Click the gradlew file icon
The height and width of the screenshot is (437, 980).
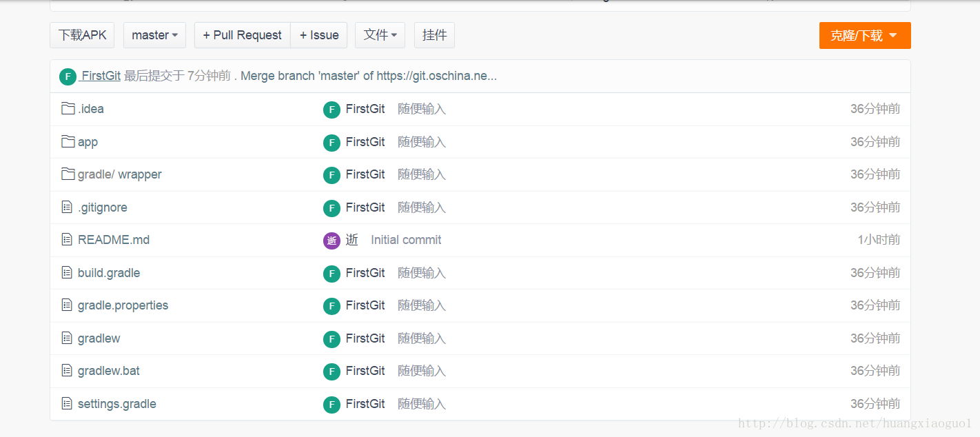tap(67, 338)
